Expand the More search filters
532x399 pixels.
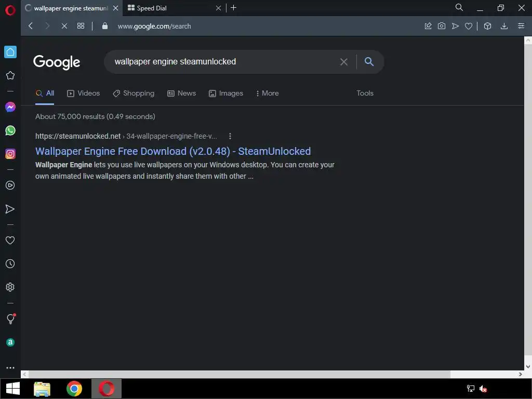(268, 94)
